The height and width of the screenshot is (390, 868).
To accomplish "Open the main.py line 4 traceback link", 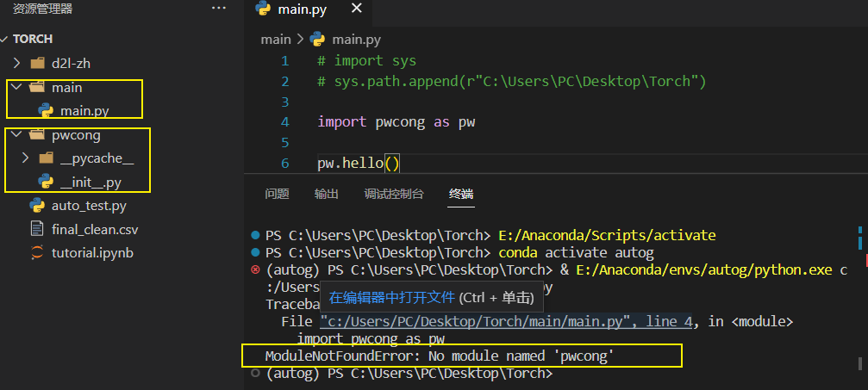I will coord(505,321).
